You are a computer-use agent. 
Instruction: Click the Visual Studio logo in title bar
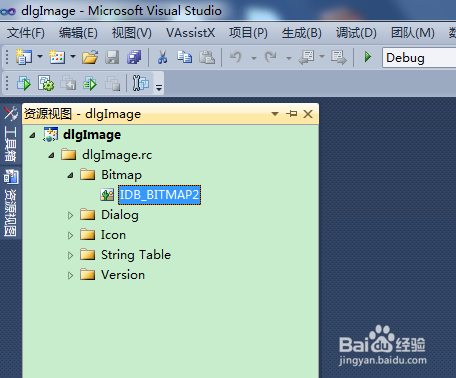click(8, 11)
